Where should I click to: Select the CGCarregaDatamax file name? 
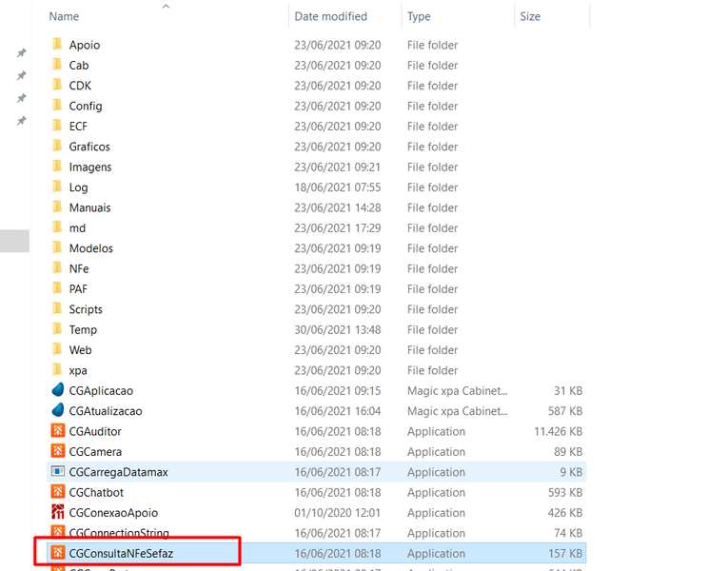(118, 472)
